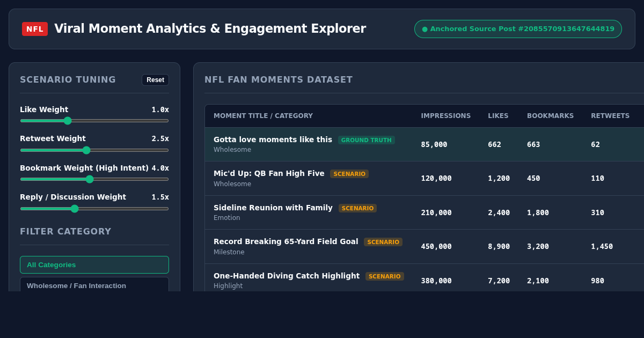Screen dimensions: 644x338
Task: Click the SCENARIO tag on the Sideline Reunion row
Action: [x=357, y=208]
